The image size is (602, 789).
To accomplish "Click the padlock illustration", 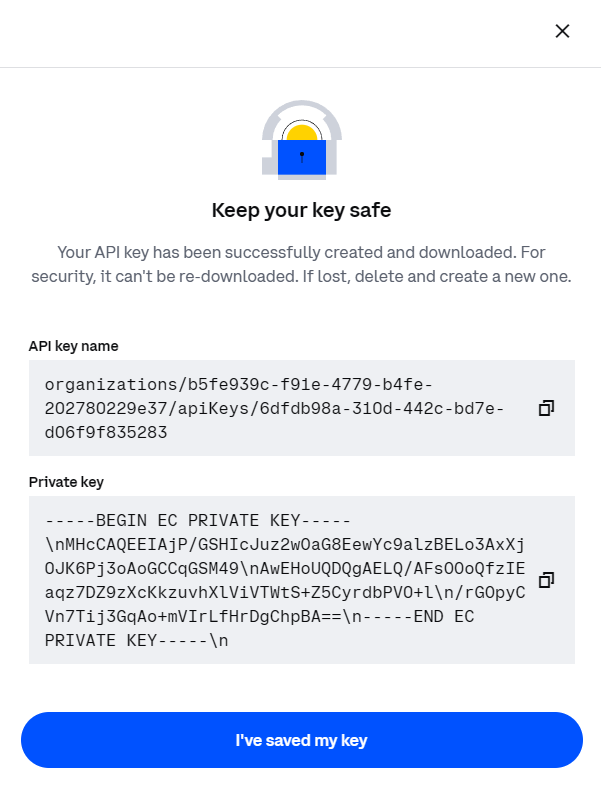I will [x=302, y=140].
